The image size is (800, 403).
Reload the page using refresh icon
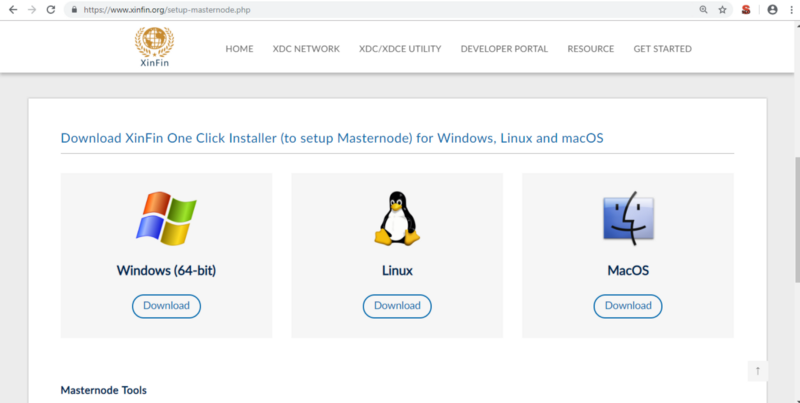[x=53, y=9]
